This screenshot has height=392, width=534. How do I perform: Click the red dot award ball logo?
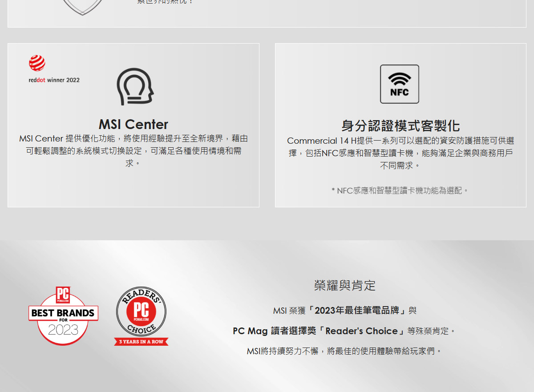pyautogui.click(x=37, y=63)
